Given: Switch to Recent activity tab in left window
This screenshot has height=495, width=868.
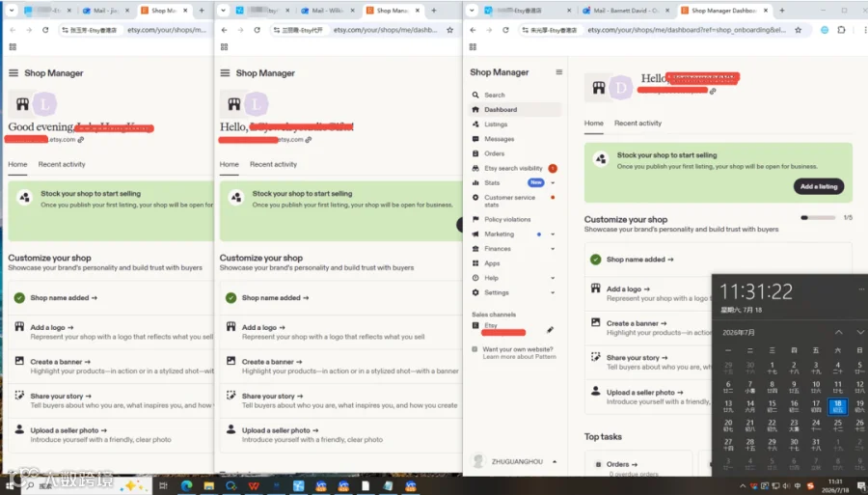Looking at the screenshot, I should (x=62, y=164).
